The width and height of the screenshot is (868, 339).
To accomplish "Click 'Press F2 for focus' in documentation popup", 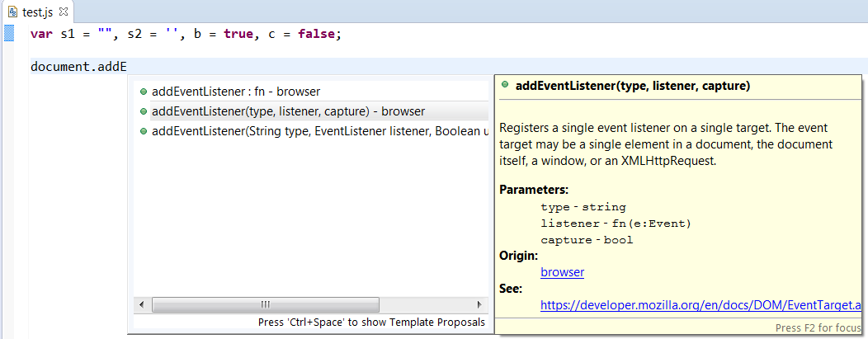I will [x=818, y=327].
